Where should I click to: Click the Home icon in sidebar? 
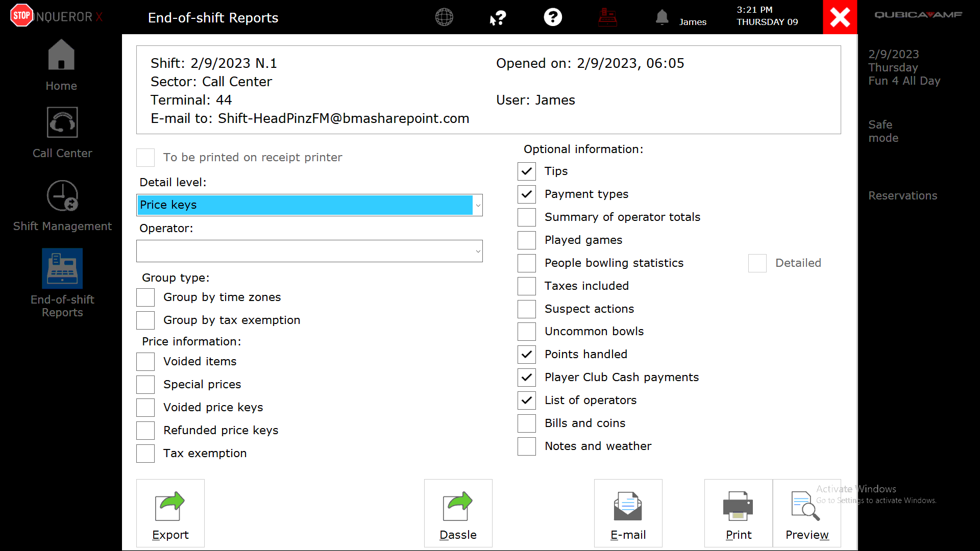[x=61, y=55]
